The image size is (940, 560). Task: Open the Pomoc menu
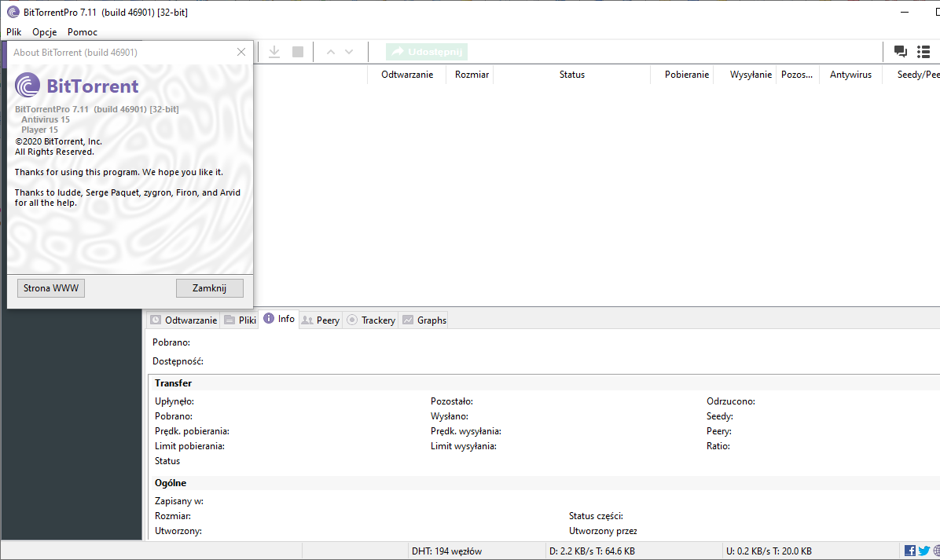coord(82,31)
